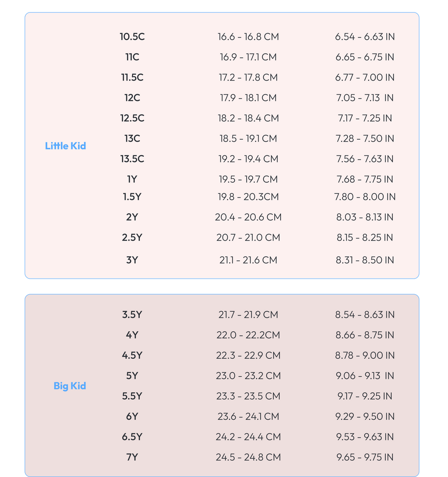
Task: Select the 11C size label
Action: point(132,57)
